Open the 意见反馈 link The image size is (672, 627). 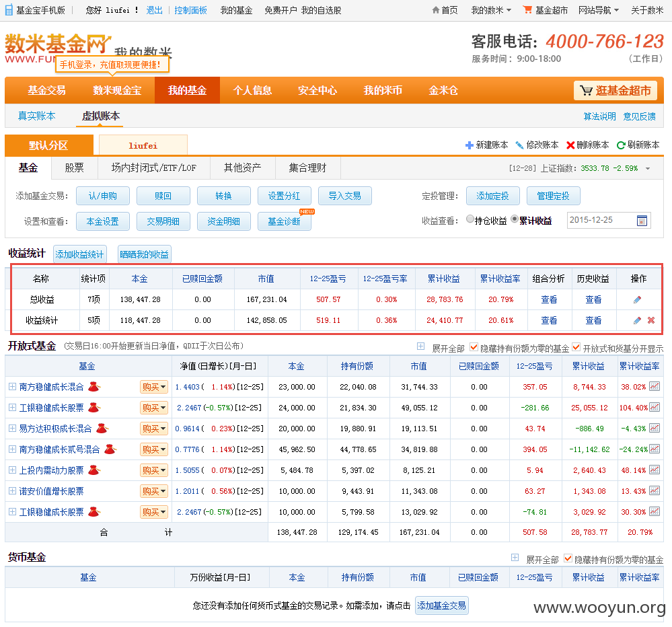640,116
